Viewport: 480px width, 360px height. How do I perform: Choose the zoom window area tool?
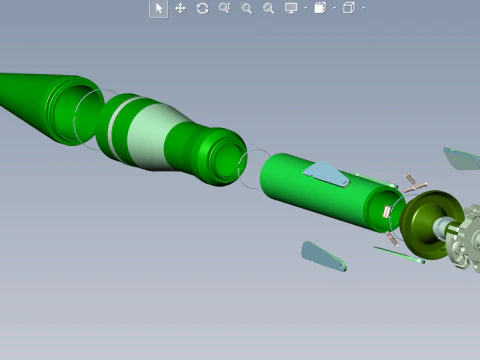pyautogui.click(x=246, y=8)
